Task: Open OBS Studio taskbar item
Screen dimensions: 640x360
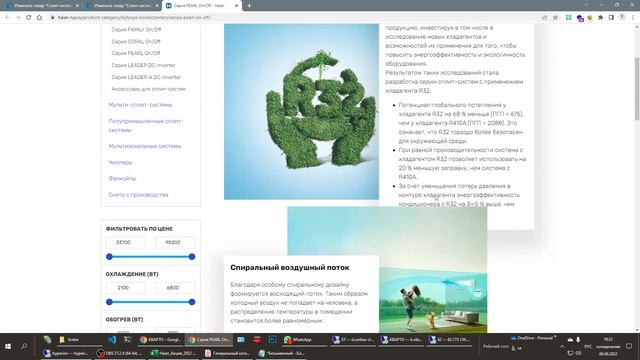Action: pos(120,353)
